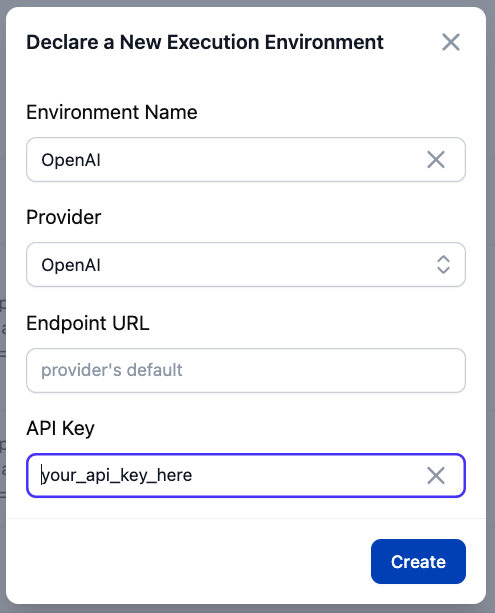This screenshot has height=613, width=495.
Task: Click the dialog title heading text
Action: 205,42
